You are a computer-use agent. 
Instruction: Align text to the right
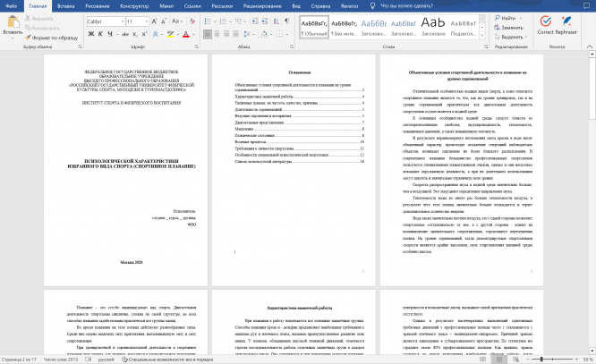click(226, 34)
